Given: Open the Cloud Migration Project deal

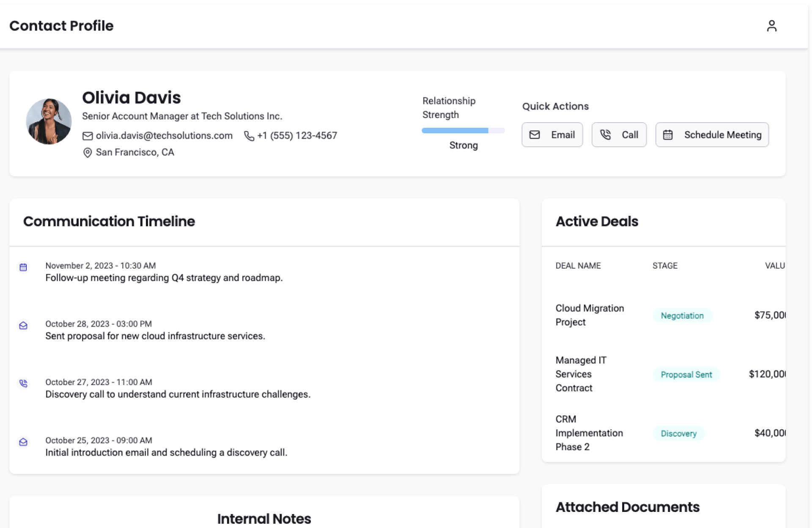Looking at the screenshot, I should click(x=589, y=315).
